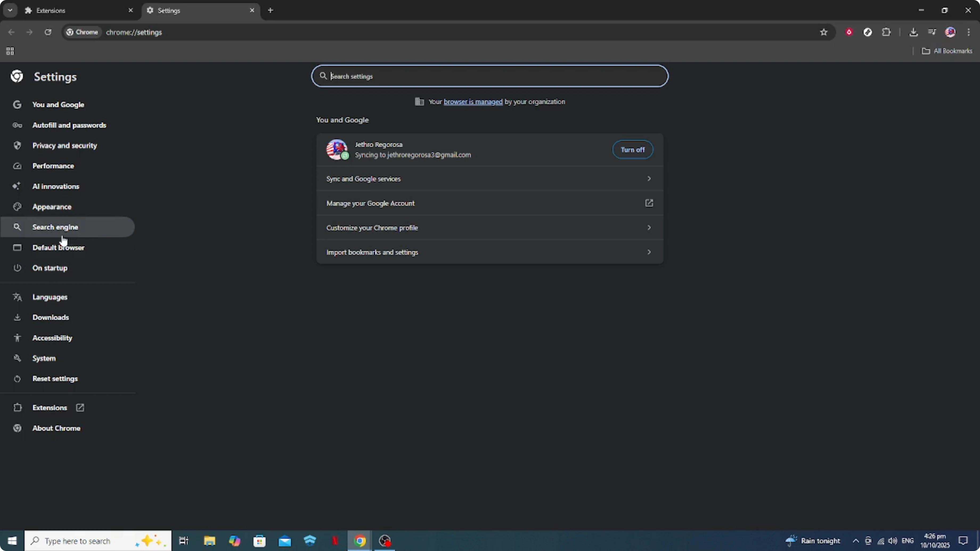The image size is (980, 551).
Task: Click the Downloads icon in the toolbar
Action: click(x=914, y=32)
